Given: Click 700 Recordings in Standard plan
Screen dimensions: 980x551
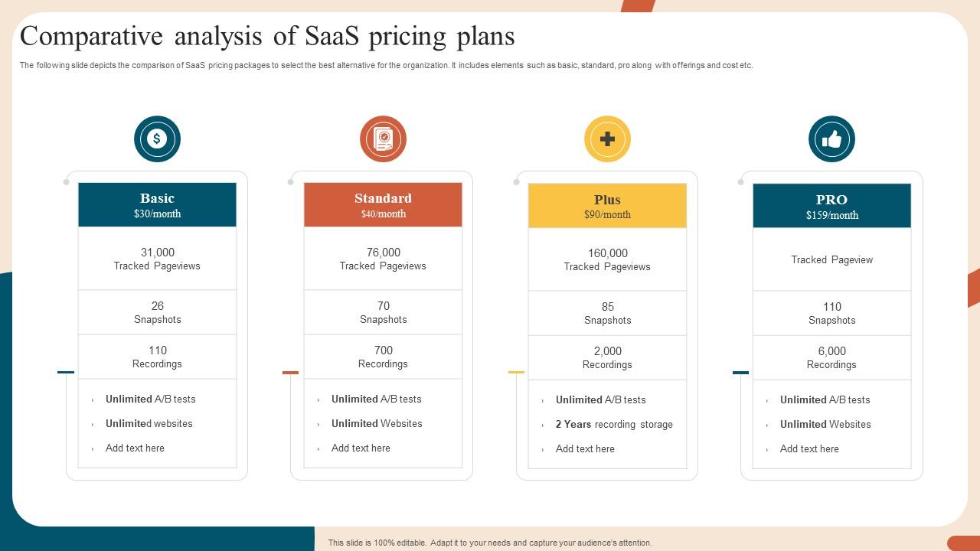Looking at the screenshot, I should 383,357.
